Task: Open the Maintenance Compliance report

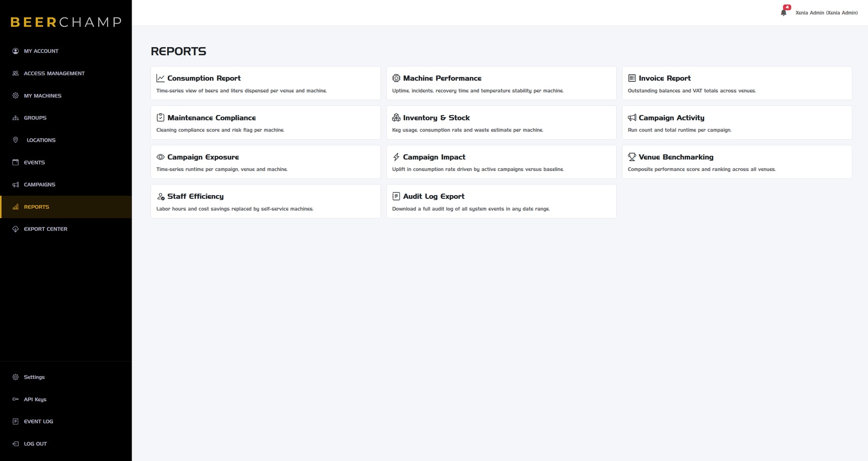Action: tap(266, 123)
